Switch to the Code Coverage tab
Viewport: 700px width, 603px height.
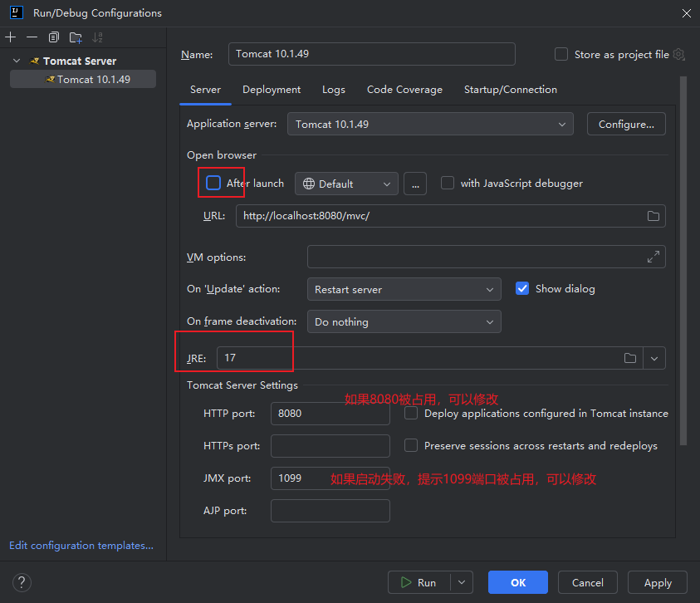click(404, 90)
